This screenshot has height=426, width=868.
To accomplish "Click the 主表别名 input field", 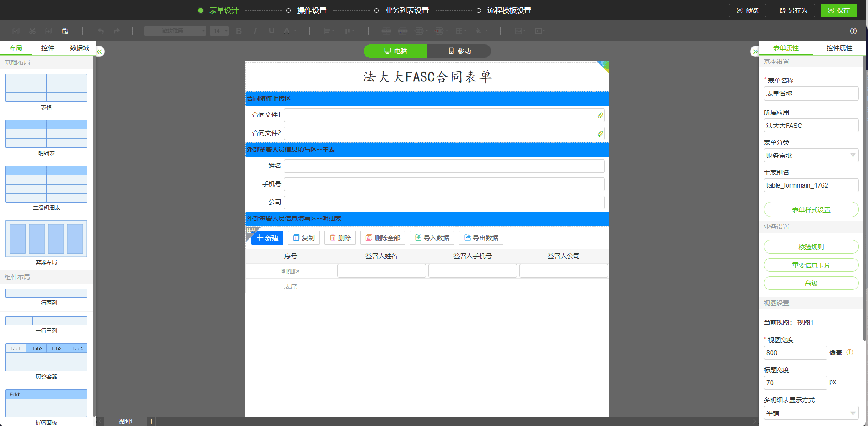I will click(811, 185).
